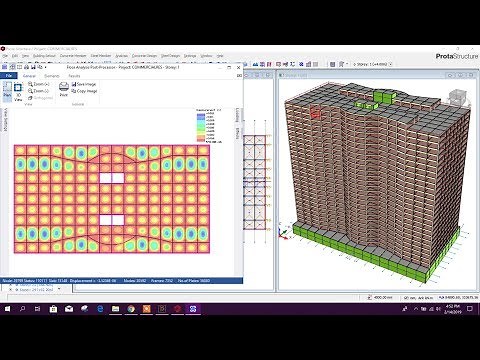Open the Mail app from the taskbar
Image resolution: width=480 pixels, height=360 pixels.
click(x=69, y=309)
